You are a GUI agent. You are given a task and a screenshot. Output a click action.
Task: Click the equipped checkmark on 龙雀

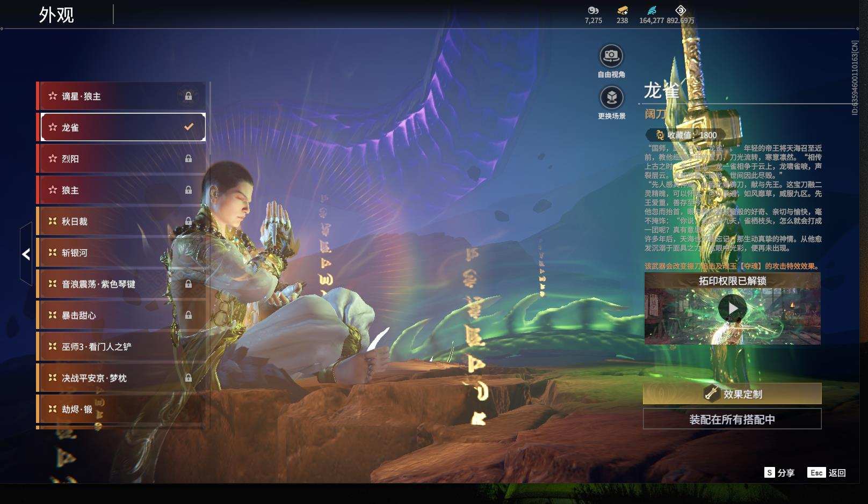pyautogui.click(x=189, y=127)
